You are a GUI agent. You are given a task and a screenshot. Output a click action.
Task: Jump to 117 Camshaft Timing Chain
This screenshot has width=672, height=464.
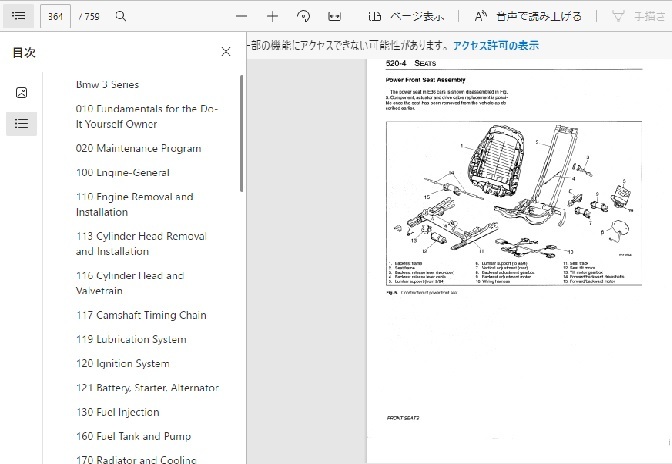[x=141, y=315]
